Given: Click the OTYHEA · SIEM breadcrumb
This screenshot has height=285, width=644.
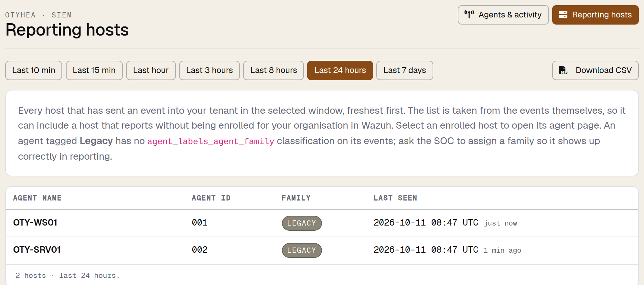Looking at the screenshot, I should coord(38,15).
